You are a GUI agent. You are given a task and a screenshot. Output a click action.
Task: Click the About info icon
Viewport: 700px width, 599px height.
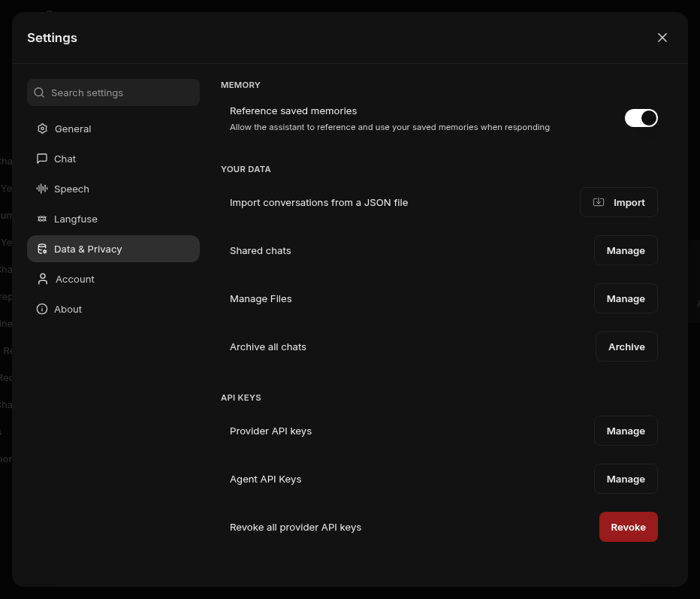pos(42,309)
